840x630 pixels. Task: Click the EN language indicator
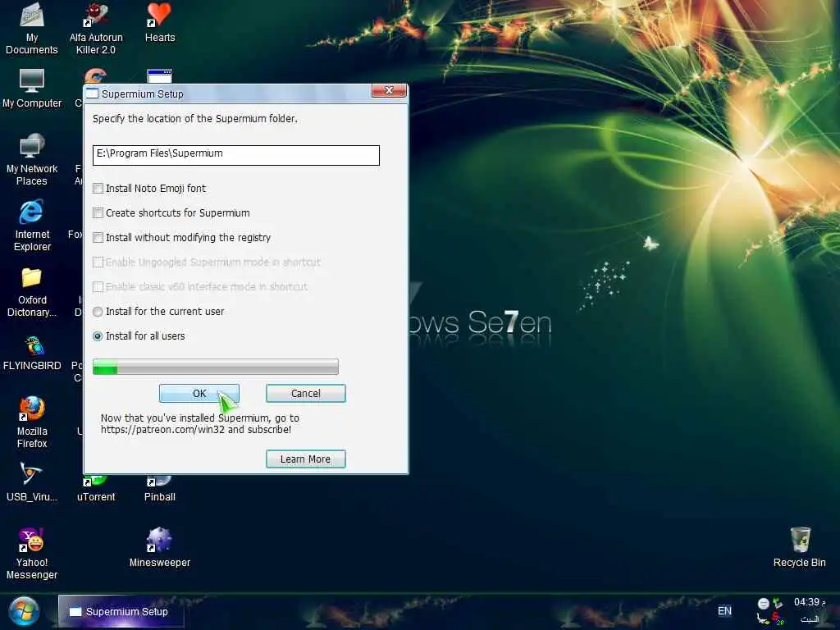point(724,610)
